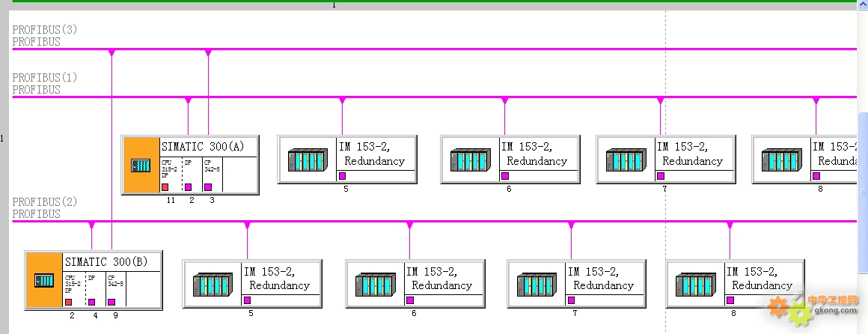
Task: Click the DP label in SIMATIC 300(A)
Action: point(189,163)
